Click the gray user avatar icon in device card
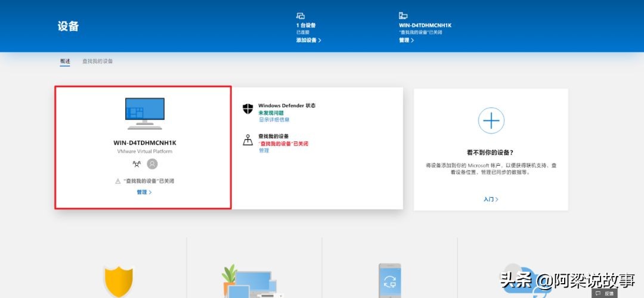This screenshot has height=298, width=644. 153,164
